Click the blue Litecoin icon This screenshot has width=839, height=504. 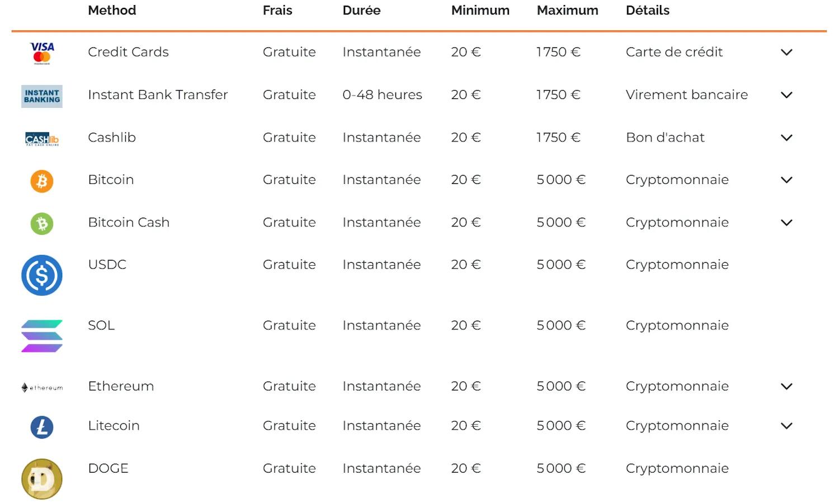tap(42, 427)
